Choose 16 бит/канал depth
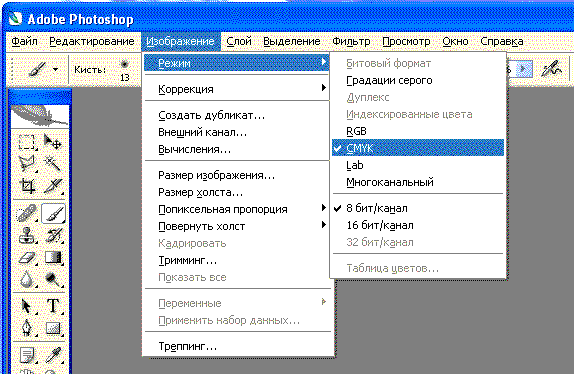 tap(418, 225)
